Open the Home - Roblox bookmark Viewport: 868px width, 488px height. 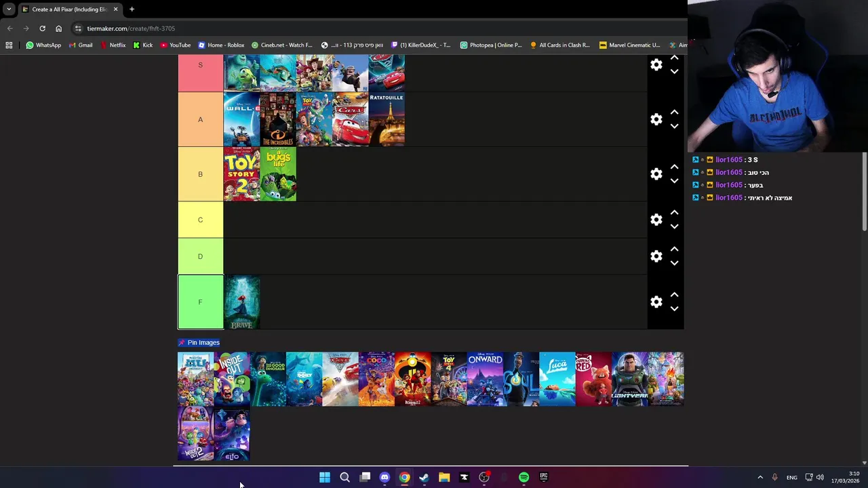221,45
